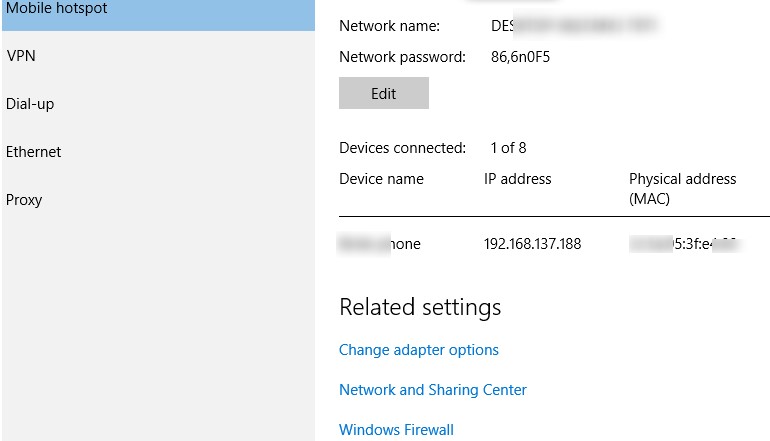Click the Network password label
This screenshot has width=770, height=441.
[x=403, y=57]
